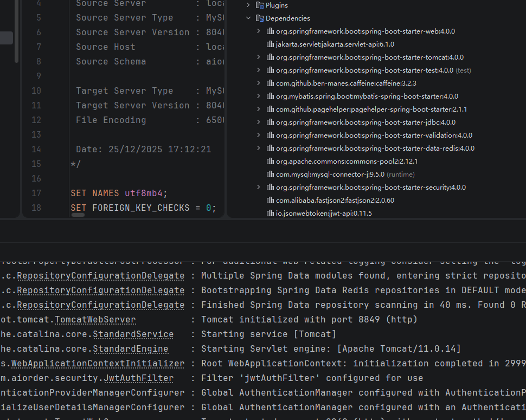526x420 pixels.
Task: Open StandardEngine class link in console
Action: [x=131, y=349]
